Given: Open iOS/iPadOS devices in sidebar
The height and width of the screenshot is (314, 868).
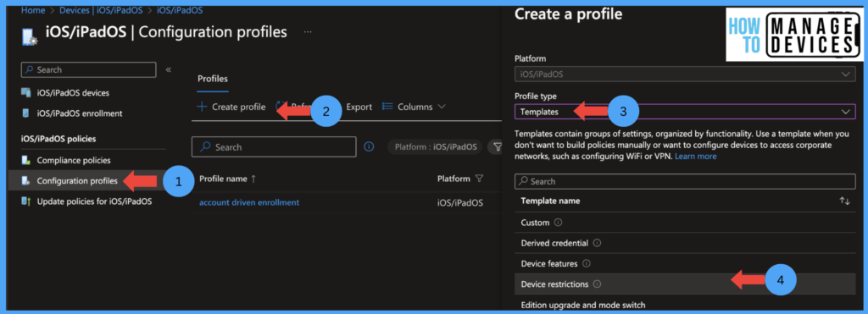Looking at the screenshot, I should tap(73, 92).
